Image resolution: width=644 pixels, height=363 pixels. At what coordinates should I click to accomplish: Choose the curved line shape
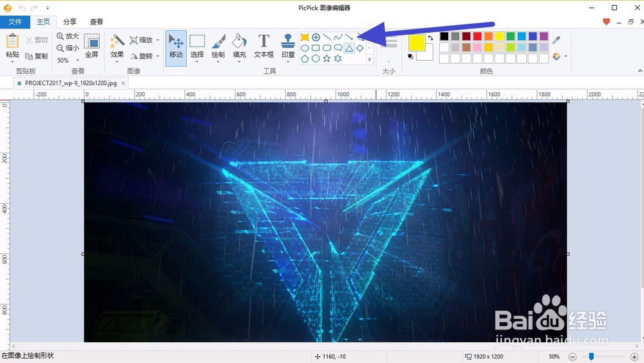pos(338,37)
